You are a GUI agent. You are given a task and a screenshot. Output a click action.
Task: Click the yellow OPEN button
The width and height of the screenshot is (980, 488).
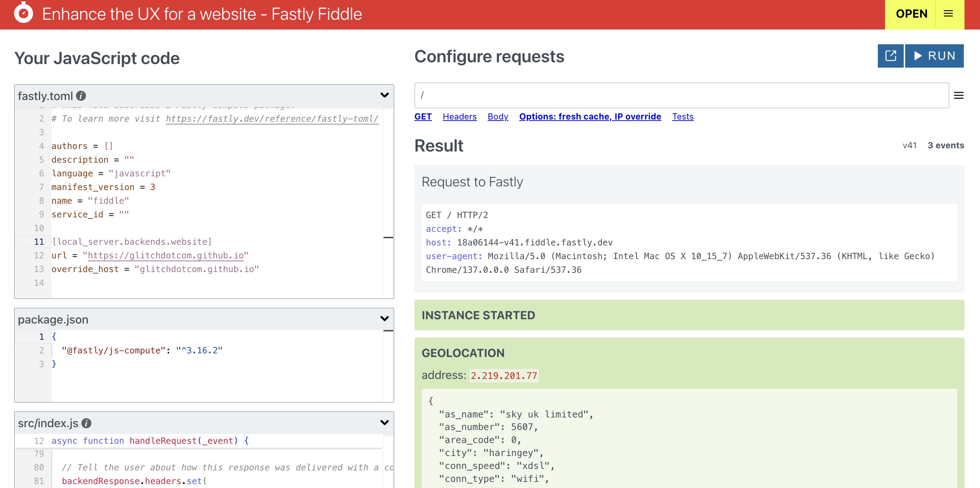point(911,14)
